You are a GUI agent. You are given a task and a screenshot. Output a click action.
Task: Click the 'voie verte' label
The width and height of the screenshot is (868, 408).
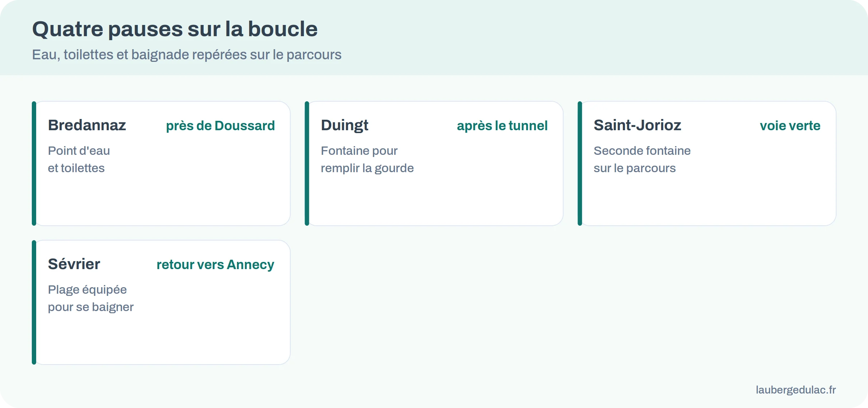tap(790, 126)
